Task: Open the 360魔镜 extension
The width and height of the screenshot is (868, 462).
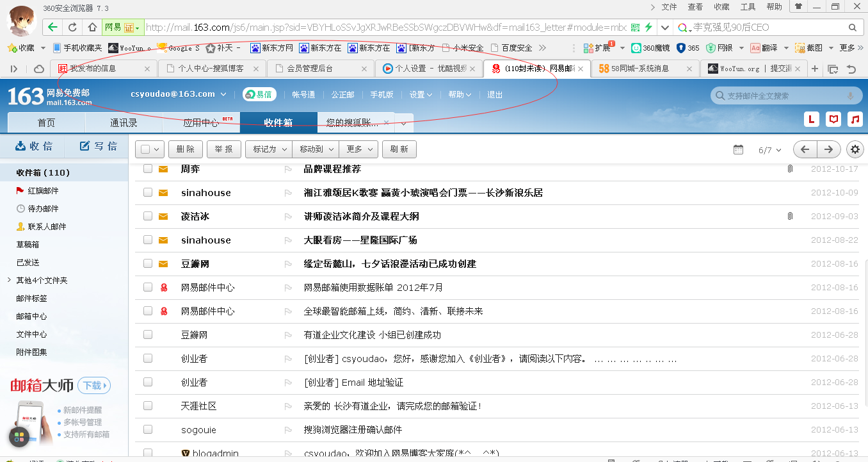Action: pos(650,48)
